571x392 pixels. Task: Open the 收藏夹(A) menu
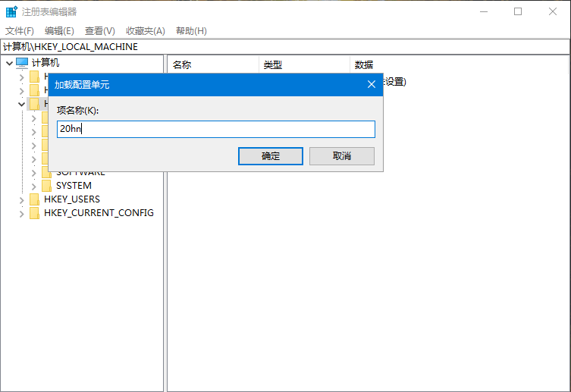(x=145, y=31)
